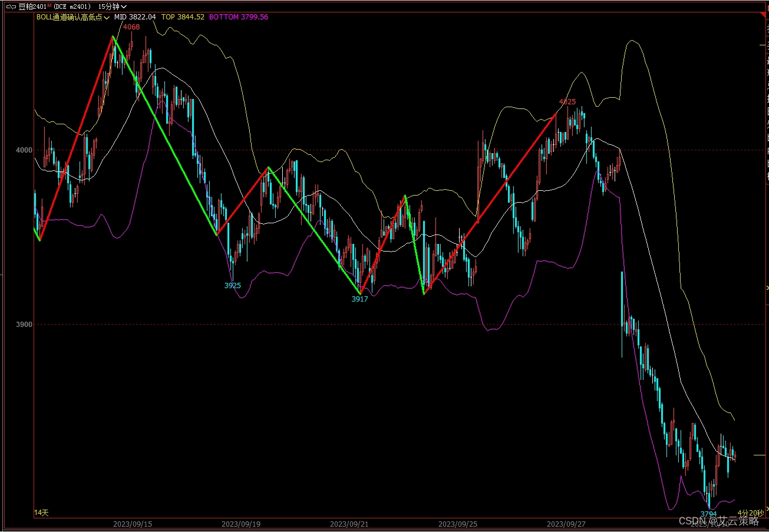
Task: Click the MID 3822.04 indicator value
Action: (x=135, y=17)
